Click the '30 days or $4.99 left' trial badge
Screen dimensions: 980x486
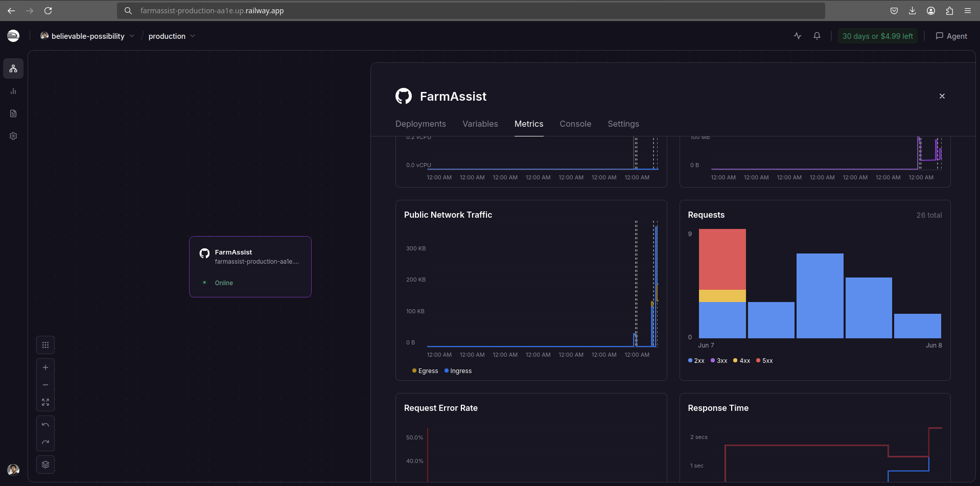tap(878, 36)
